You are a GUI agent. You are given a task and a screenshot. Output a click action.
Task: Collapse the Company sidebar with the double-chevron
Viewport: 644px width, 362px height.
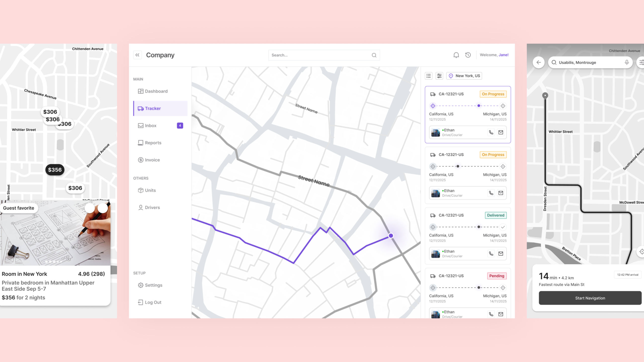click(x=137, y=55)
